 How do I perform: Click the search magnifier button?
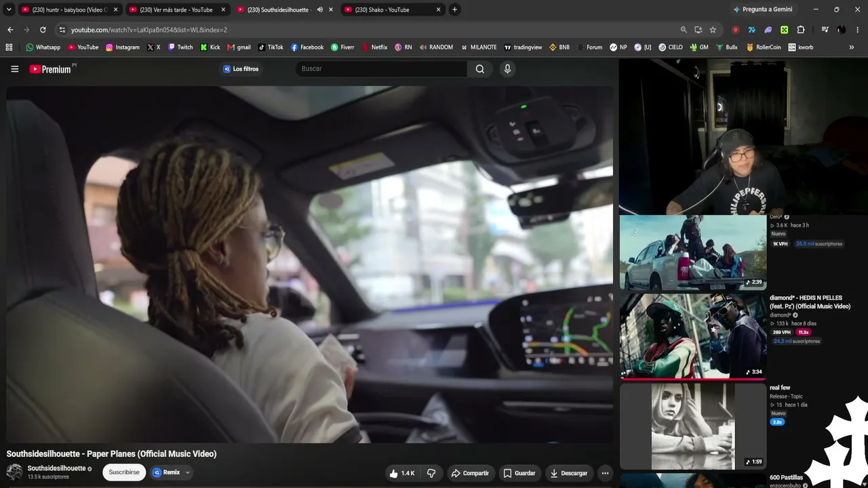[480, 68]
